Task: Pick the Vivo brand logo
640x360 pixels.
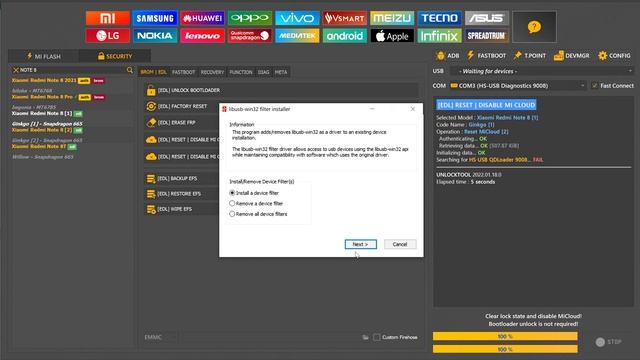Action: [297, 18]
